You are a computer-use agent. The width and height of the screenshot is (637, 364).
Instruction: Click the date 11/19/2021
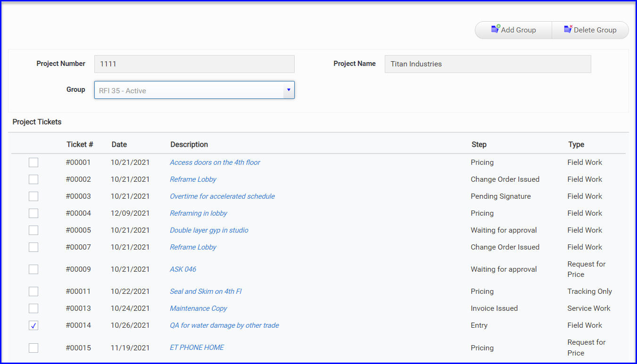point(130,348)
